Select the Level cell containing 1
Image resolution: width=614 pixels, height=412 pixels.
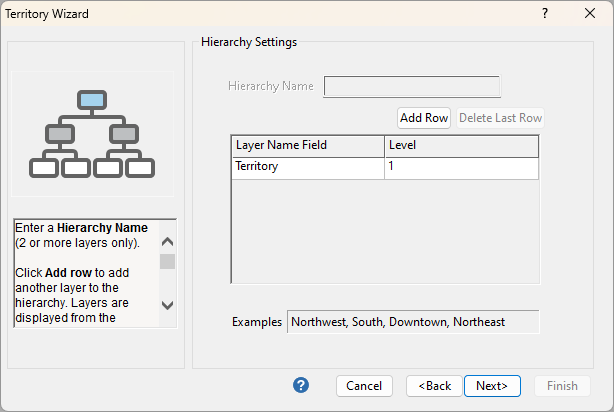461,167
